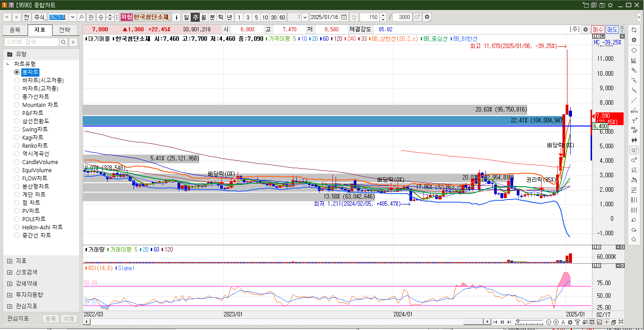
Task: Select the 60 interval button
Action: point(282,17)
